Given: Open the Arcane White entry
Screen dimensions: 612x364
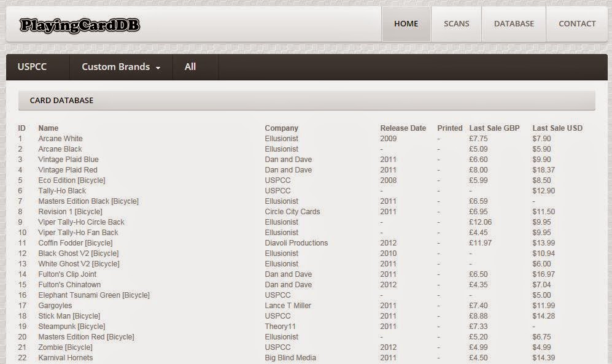Looking at the screenshot, I should (x=60, y=139).
